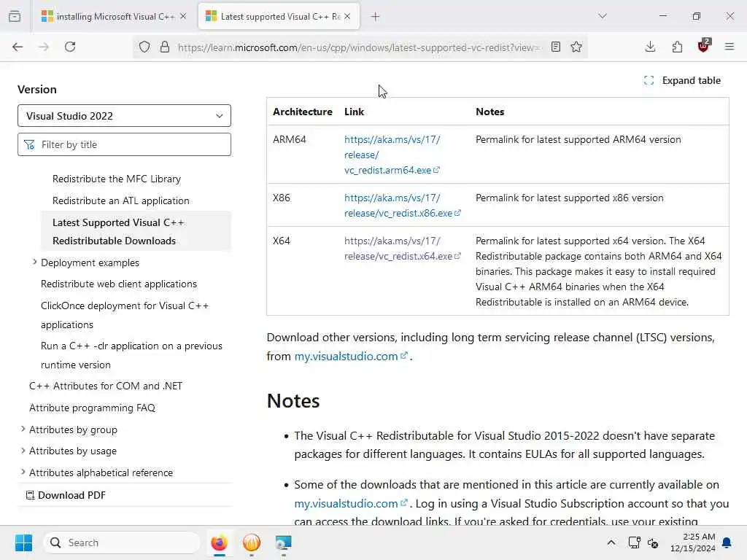
Task: Open Firefox application hamburger menu
Action: (x=729, y=47)
